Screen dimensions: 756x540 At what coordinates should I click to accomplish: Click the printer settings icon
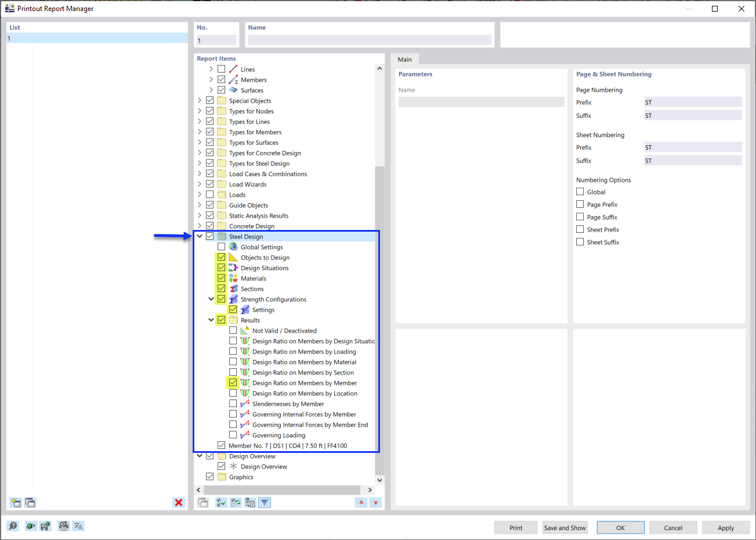click(x=62, y=525)
